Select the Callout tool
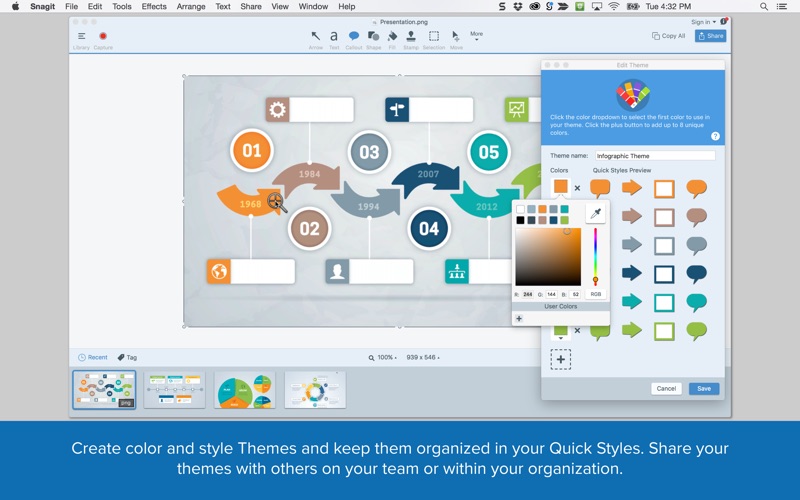This screenshot has width=800, height=500. (354, 36)
